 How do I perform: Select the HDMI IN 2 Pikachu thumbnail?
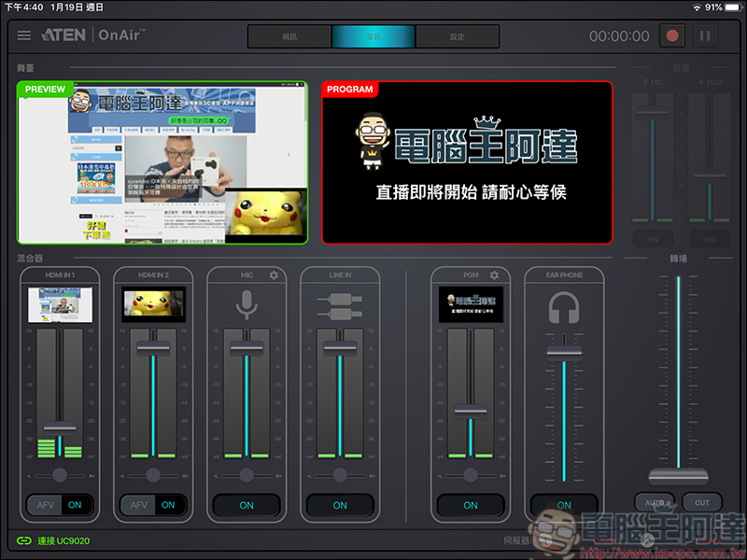click(x=153, y=304)
